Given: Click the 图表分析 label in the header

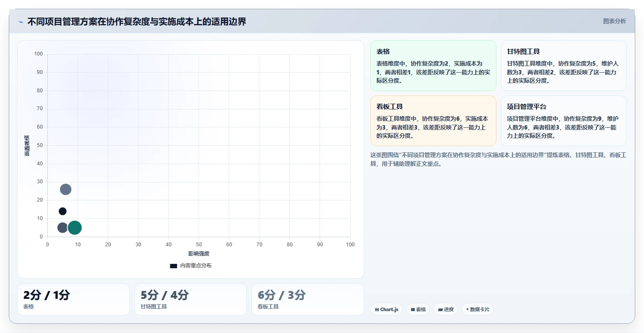Looking at the screenshot, I should click(614, 21).
